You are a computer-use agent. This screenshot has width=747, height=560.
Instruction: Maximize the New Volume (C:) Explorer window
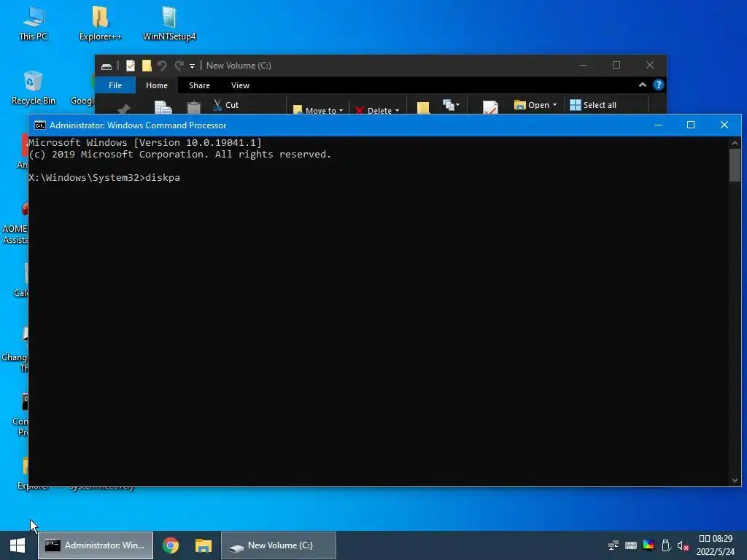click(616, 65)
